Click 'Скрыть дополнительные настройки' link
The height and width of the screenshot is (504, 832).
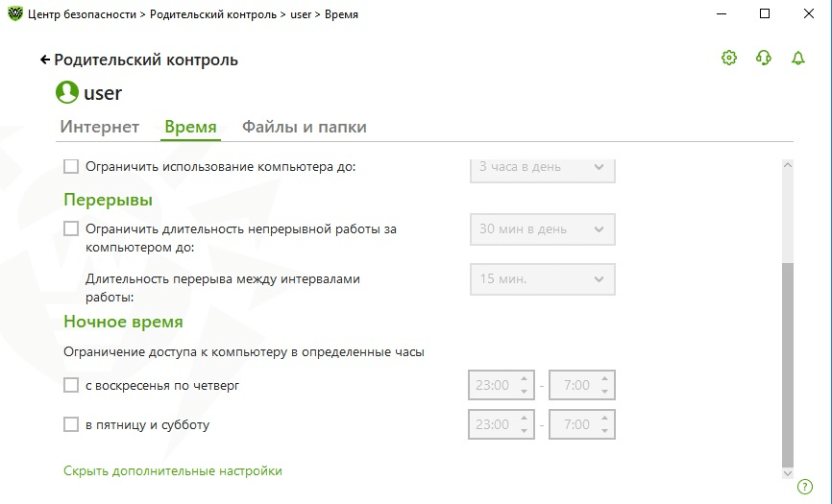tap(173, 471)
